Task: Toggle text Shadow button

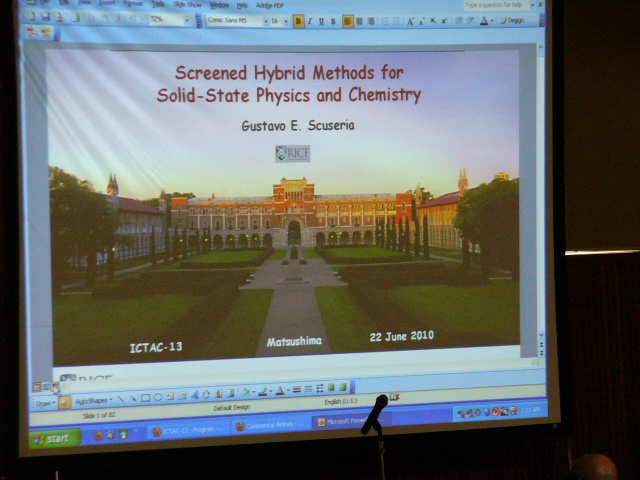Action: coord(333,21)
